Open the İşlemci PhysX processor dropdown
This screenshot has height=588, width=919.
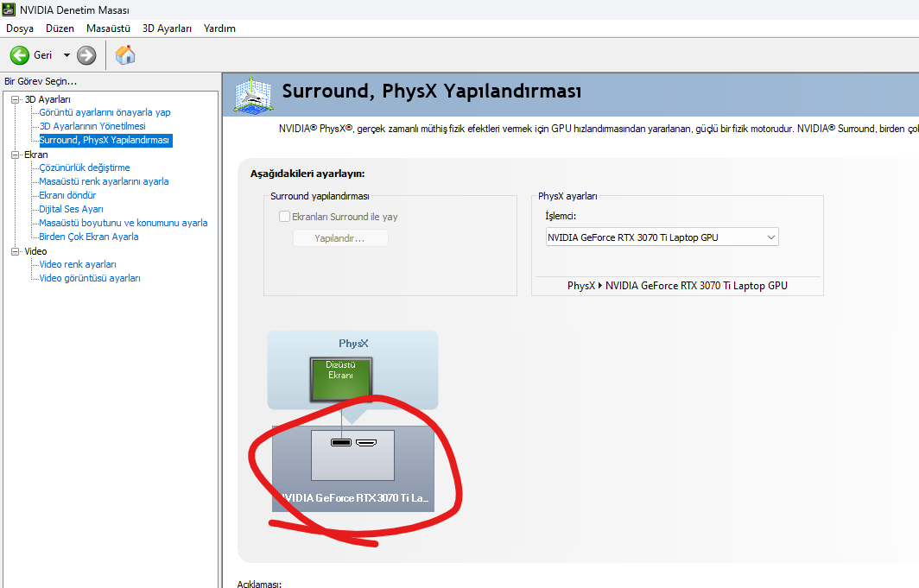pyautogui.click(x=662, y=237)
